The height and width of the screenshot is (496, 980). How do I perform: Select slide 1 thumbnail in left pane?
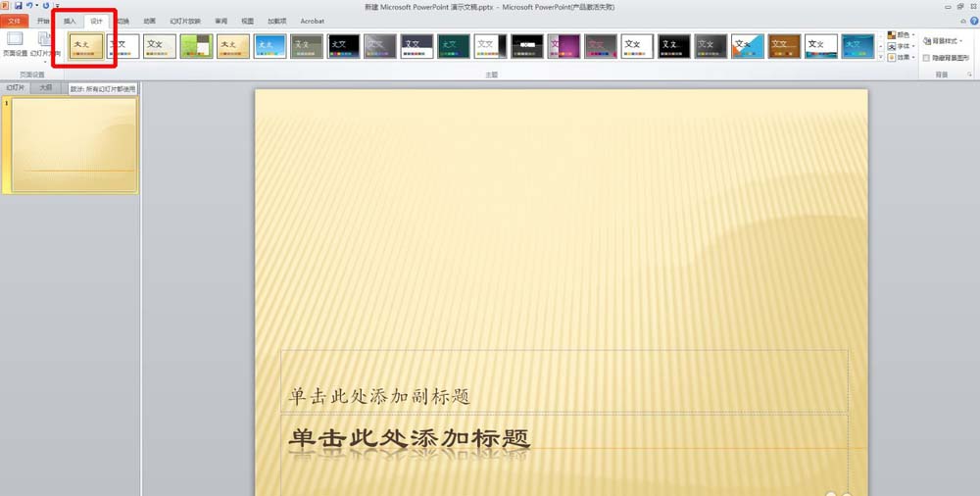pos(74,144)
